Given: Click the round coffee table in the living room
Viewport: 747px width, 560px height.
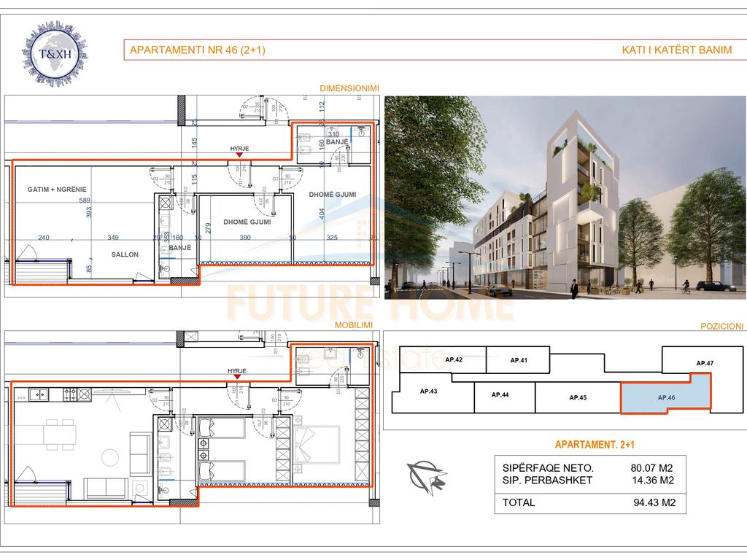Looking at the screenshot, I should pos(110,457).
